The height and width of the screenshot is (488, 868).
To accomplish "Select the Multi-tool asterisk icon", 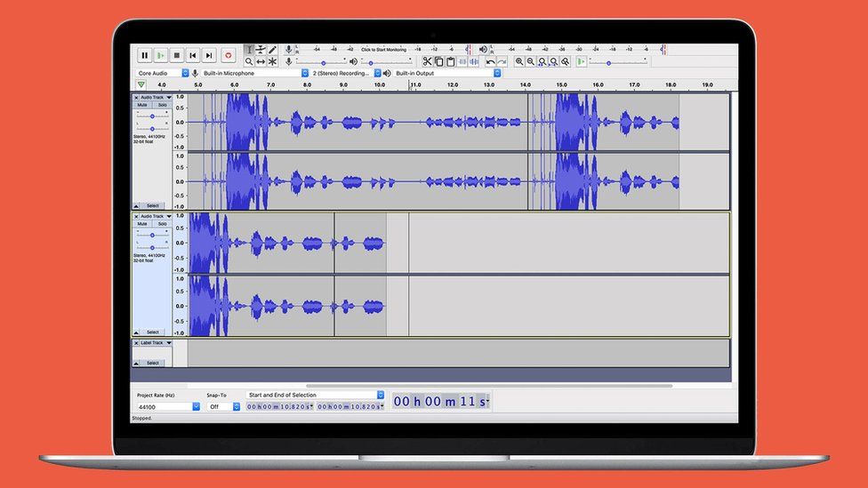I will pos(272,61).
